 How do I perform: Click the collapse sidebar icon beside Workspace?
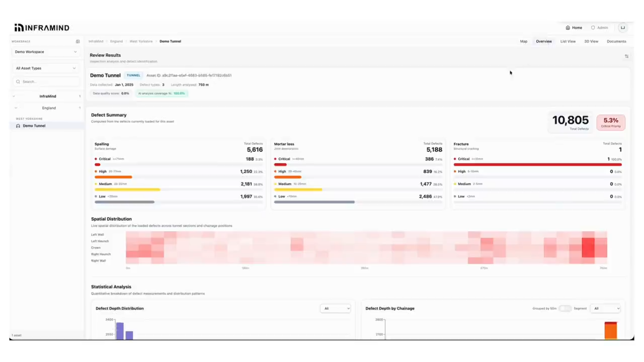78,42
